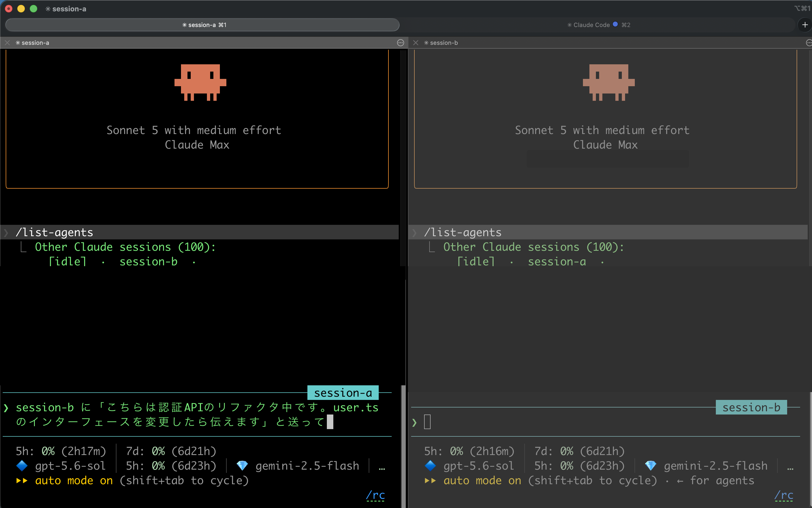Click the blue activity dot on Claude Code tab
812x508 pixels.
(615, 24)
